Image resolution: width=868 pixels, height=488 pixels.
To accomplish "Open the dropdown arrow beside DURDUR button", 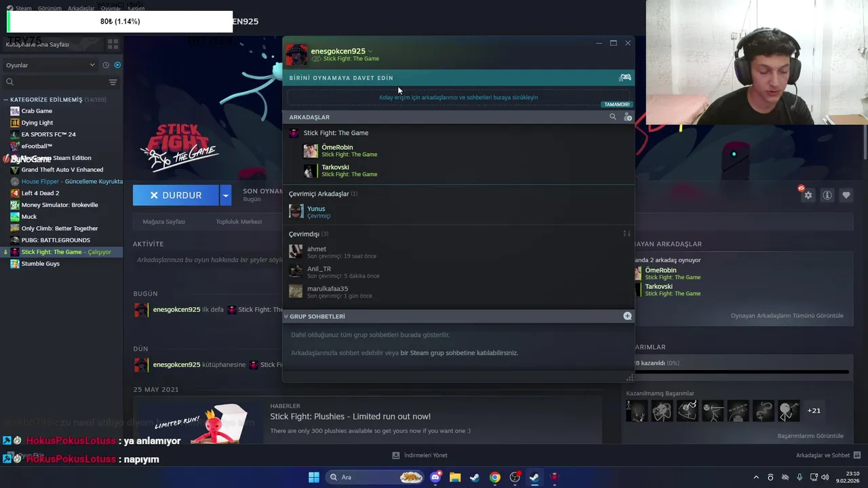I will 226,195.
